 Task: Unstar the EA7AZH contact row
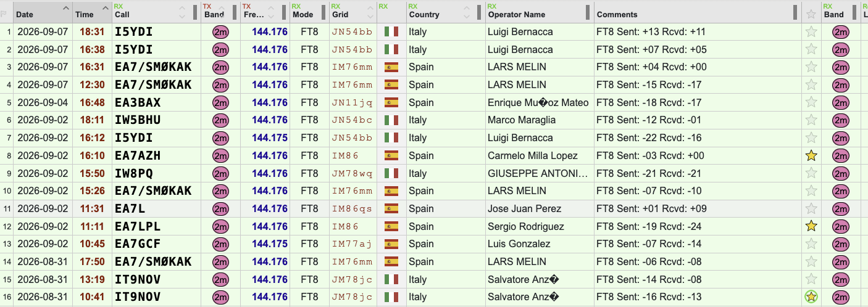811,156
